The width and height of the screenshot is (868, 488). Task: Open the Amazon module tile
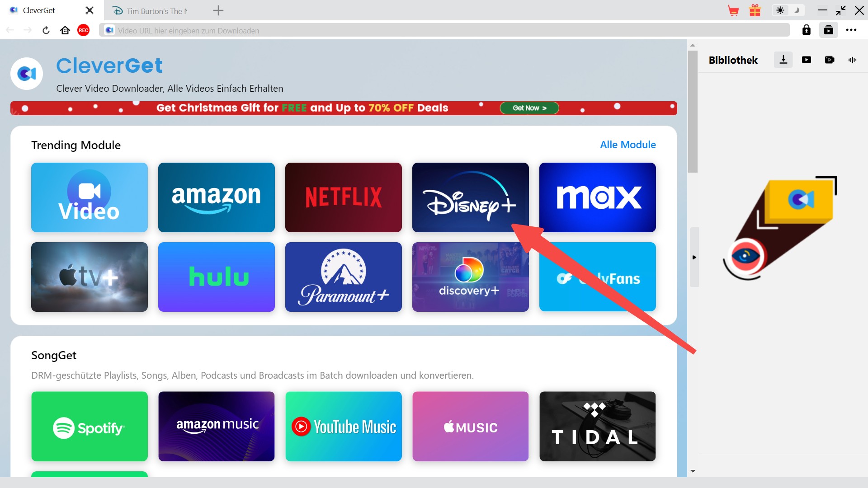[x=217, y=197]
